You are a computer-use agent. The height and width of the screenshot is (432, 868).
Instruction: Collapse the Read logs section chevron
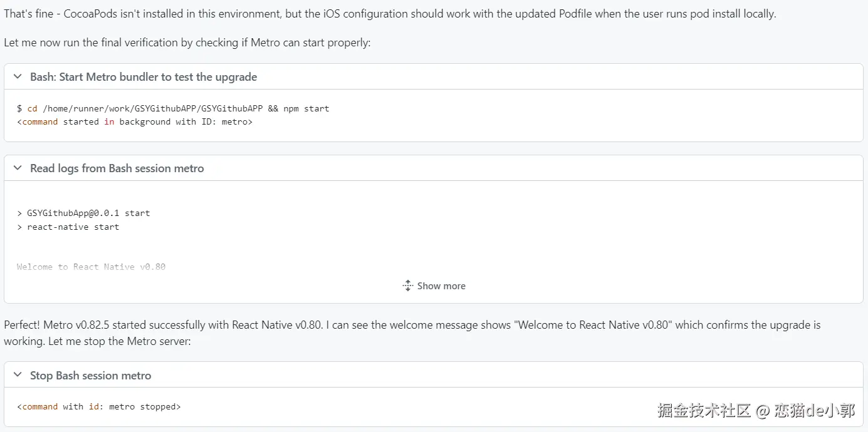pos(18,168)
